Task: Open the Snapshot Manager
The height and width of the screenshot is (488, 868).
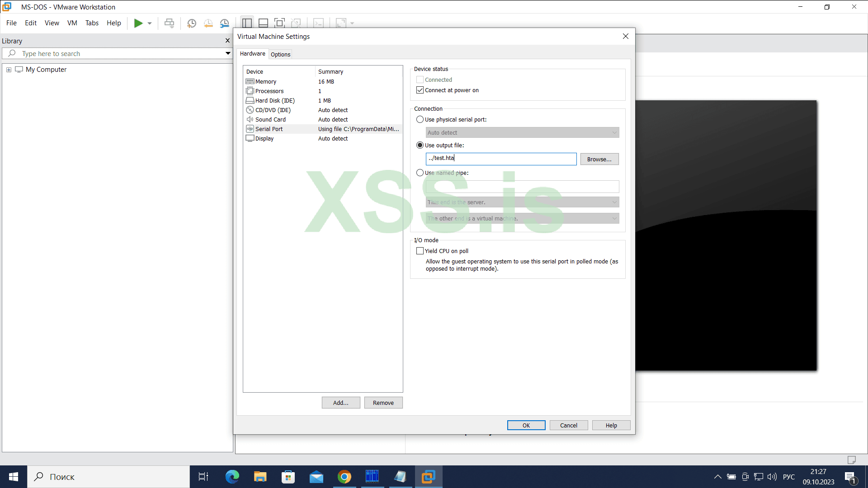Action: coord(224,23)
